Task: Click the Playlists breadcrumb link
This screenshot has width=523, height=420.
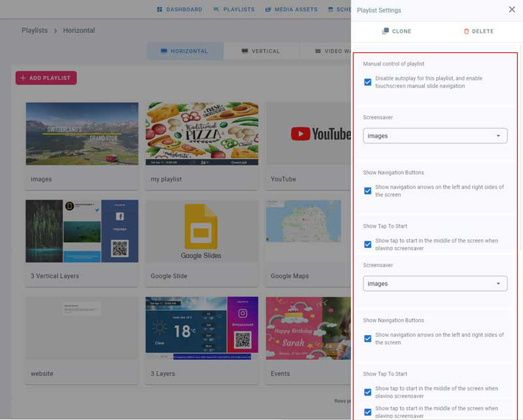Action: (x=34, y=30)
